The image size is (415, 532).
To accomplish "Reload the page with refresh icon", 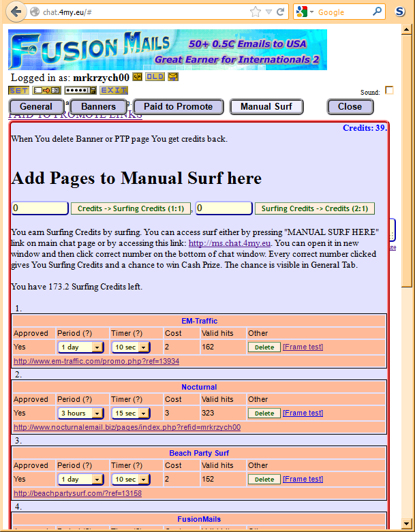I will click(280, 12).
